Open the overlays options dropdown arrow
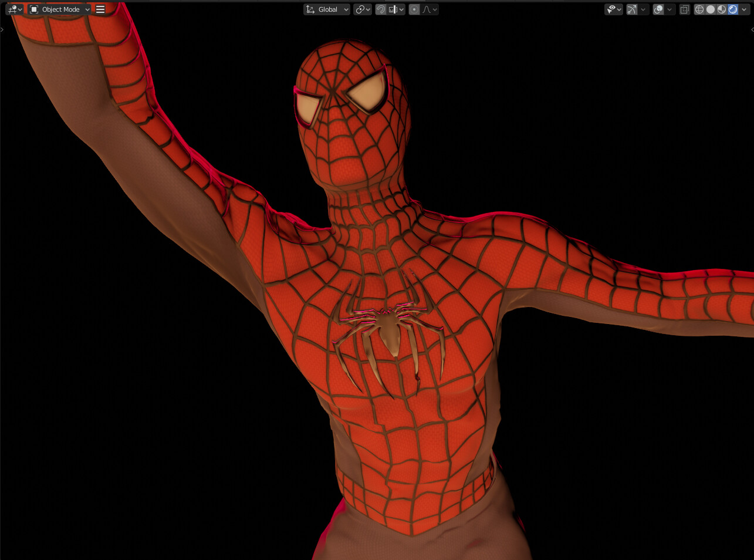The height and width of the screenshot is (560, 754). pos(670,9)
